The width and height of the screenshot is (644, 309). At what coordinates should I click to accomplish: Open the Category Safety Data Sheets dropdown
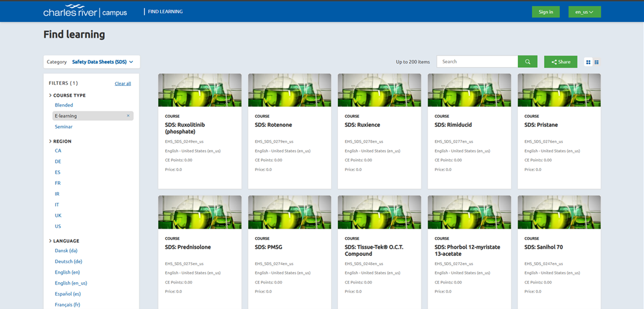point(91,62)
